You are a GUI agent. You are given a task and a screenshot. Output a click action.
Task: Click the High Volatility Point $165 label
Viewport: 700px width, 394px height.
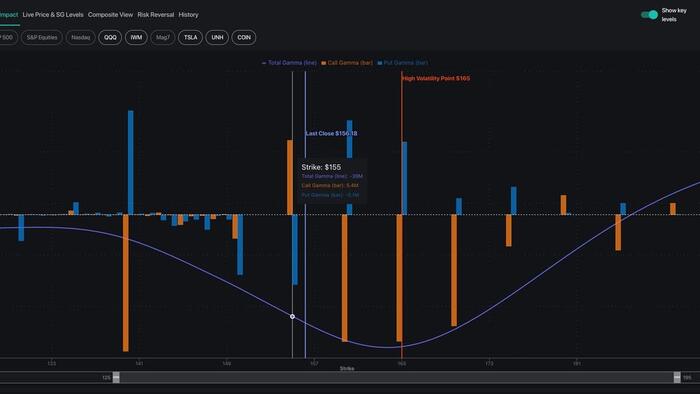(436, 79)
